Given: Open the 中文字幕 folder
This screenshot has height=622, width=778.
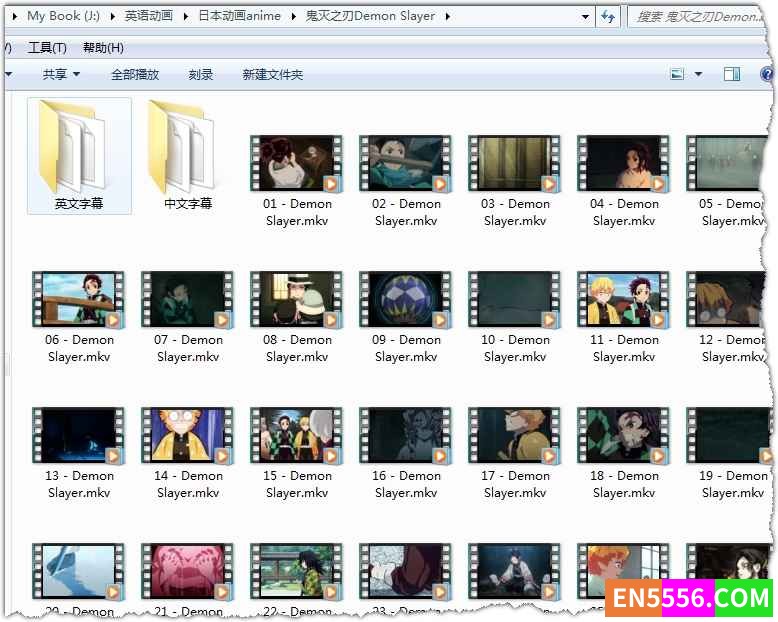Looking at the screenshot, I should (188, 156).
